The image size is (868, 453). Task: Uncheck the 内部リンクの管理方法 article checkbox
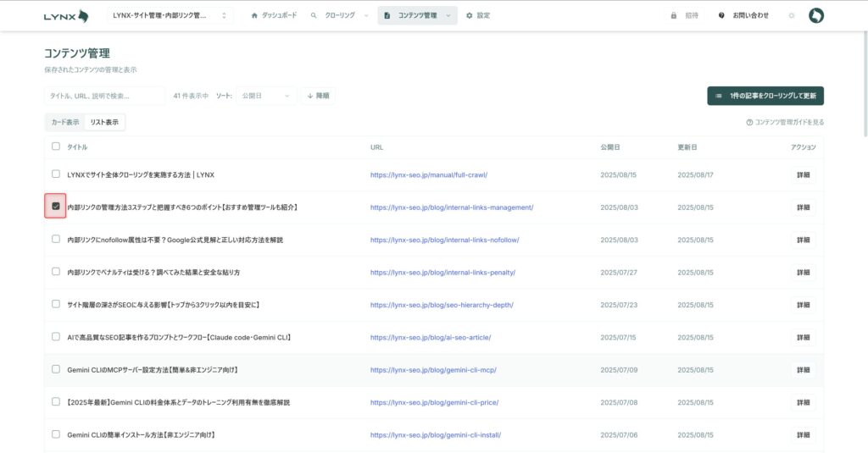pos(56,207)
